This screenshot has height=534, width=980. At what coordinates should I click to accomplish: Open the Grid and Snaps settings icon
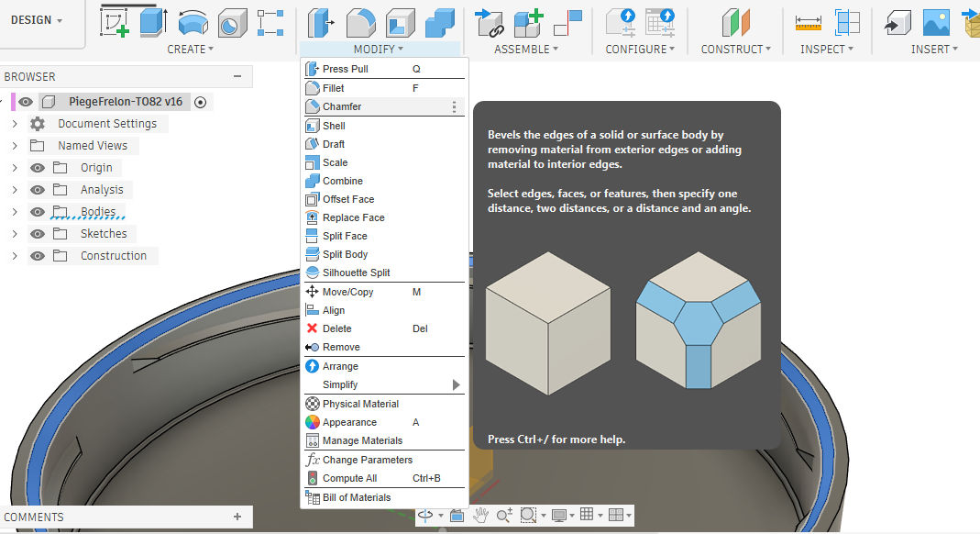click(x=587, y=516)
